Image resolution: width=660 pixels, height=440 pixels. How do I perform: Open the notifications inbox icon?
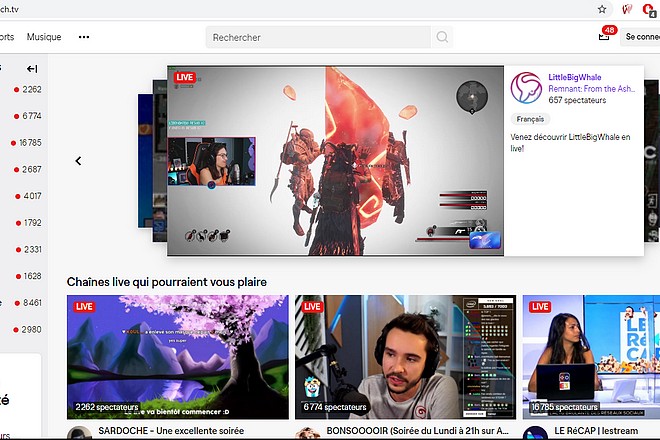604,37
